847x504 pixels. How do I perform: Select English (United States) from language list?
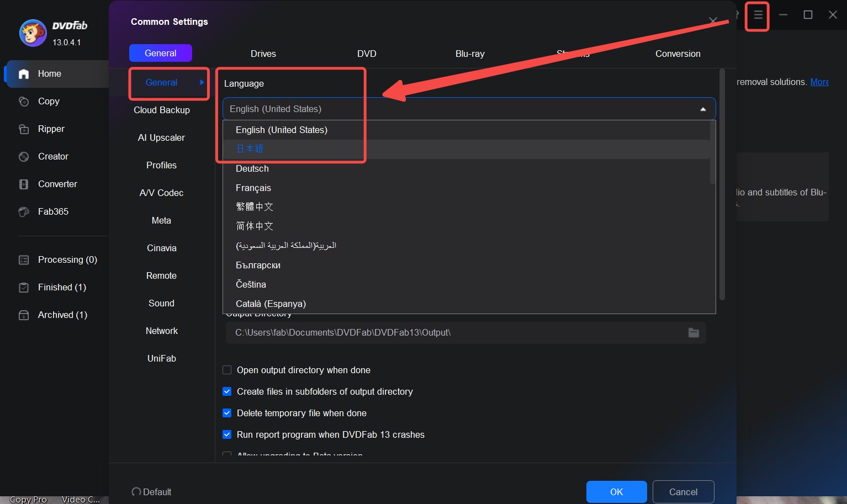(x=466, y=130)
